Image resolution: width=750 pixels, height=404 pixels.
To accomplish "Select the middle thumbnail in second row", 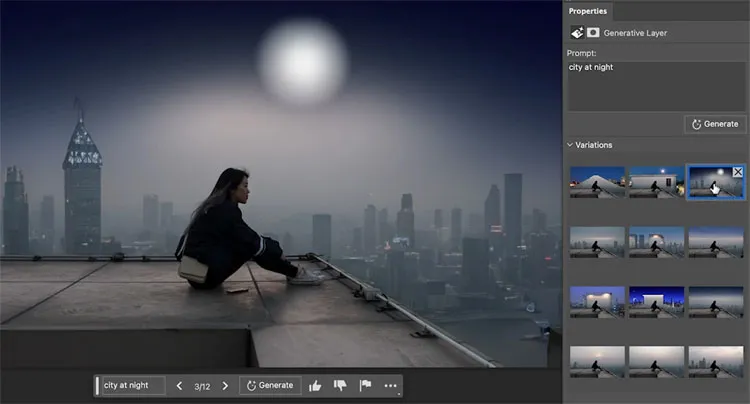I will pyautogui.click(x=656, y=242).
